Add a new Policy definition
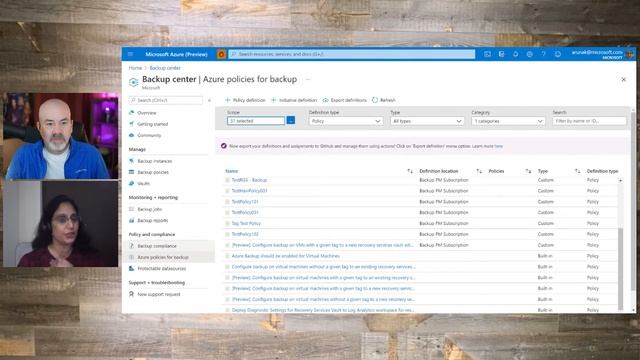Screen dimensions: 640x360 (245, 100)
